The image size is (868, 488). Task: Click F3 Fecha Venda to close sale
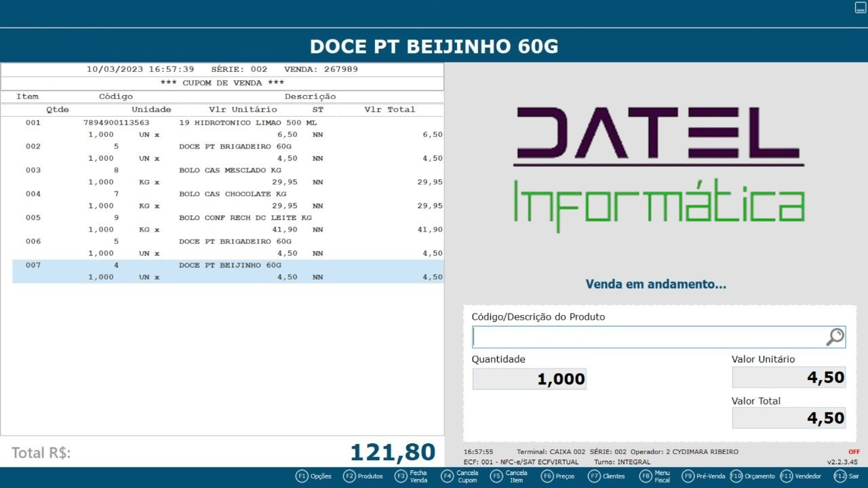[x=401, y=476]
